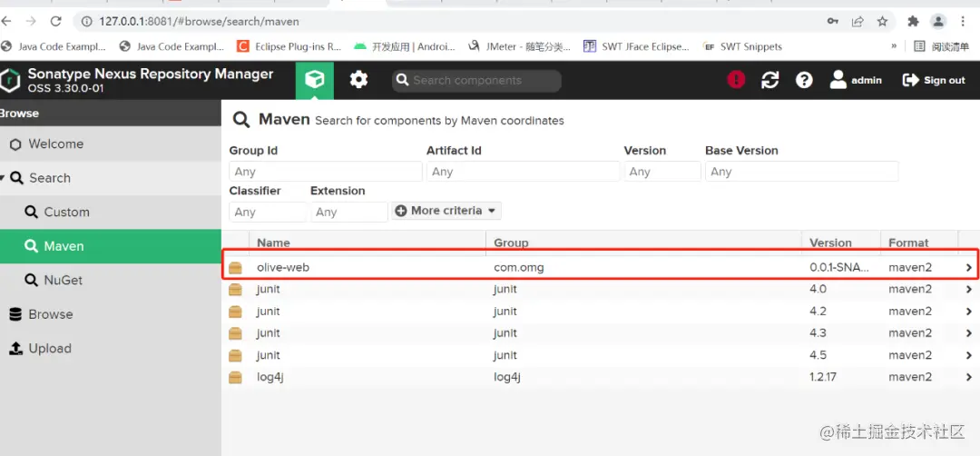The image size is (980, 456).
Task: Click the com.omg group cell
Action: pos(519,268)
